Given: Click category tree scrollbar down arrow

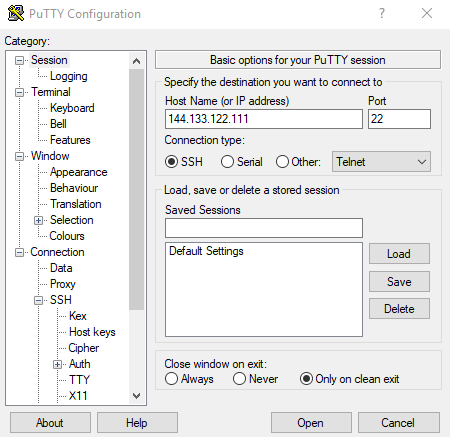Looking at the screenshot, I should pyautogui.click(x=136, y=396).
